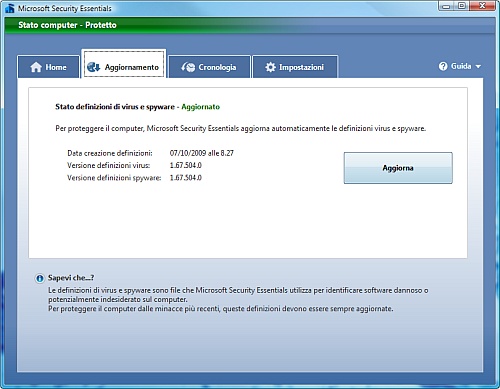Screen dimensions: 500x389
Task: Click the Security Essentials title bar icon
Action: [x=10, y=8]
